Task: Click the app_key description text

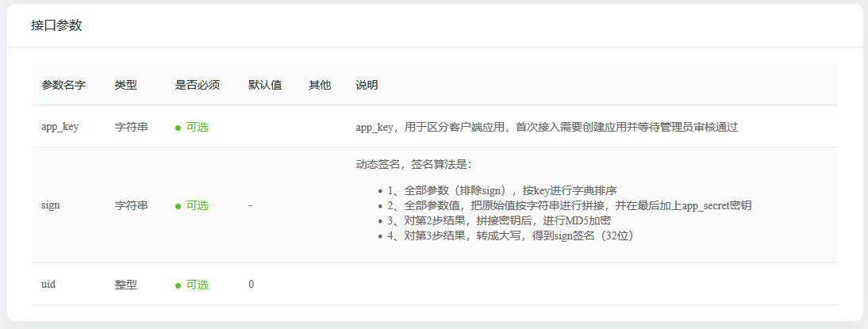Action: point(546,127)
